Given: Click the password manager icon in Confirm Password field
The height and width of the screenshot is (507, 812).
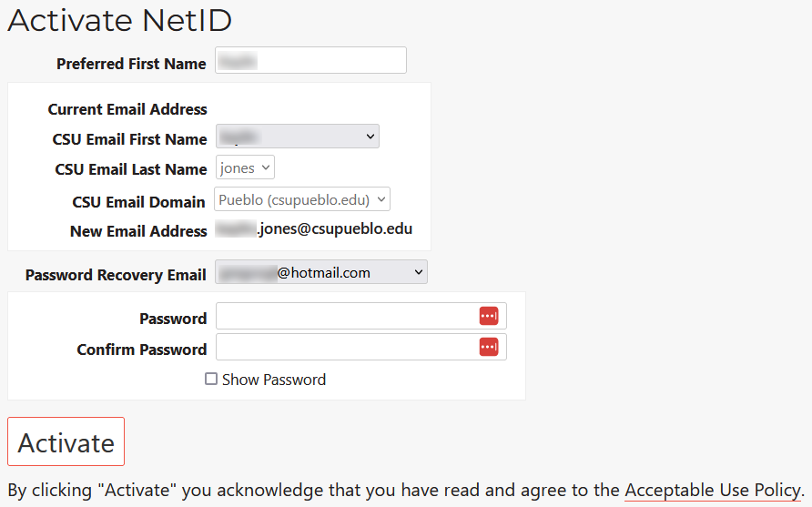Looking at the screenshot, I should [x=489, y=347].
